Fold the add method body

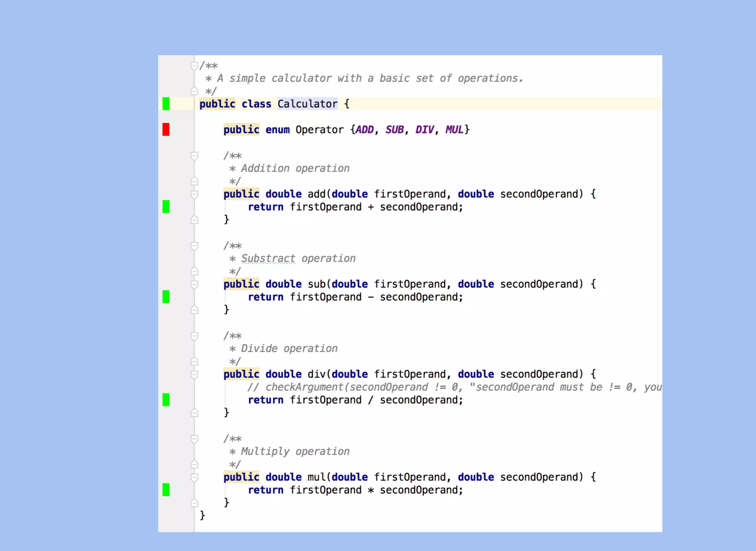tap(194, 194)
